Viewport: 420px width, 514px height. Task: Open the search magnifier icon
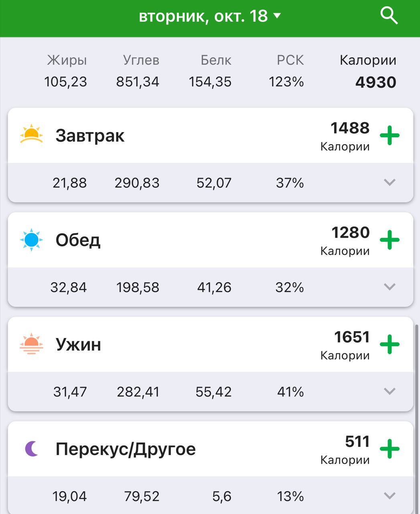388,16
